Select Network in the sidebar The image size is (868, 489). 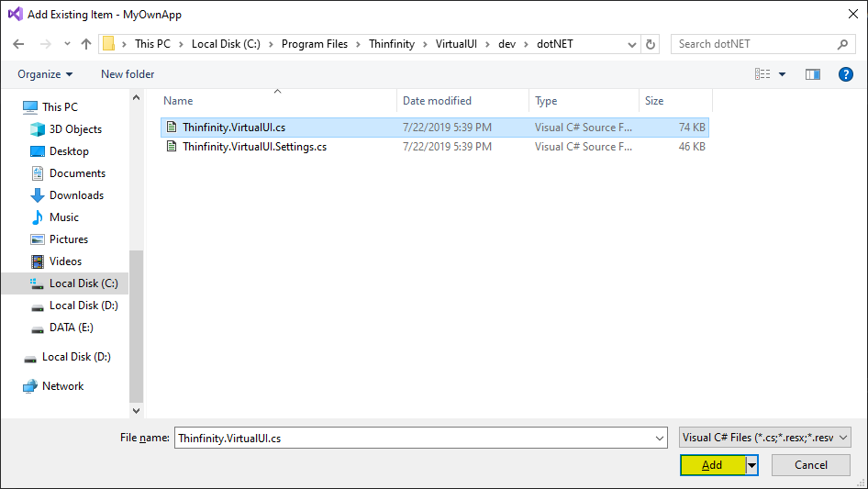(62, 386)
